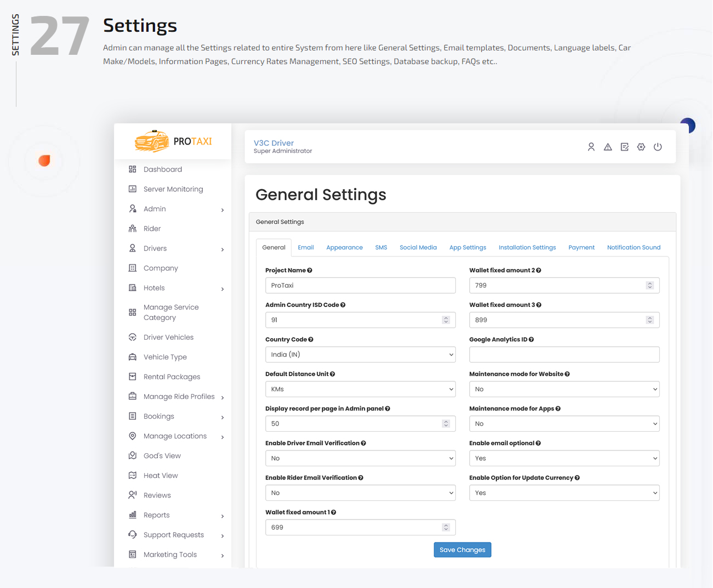Switch to the Social Media tab
This screenshot has width=713, height=588.
(418, 247)
